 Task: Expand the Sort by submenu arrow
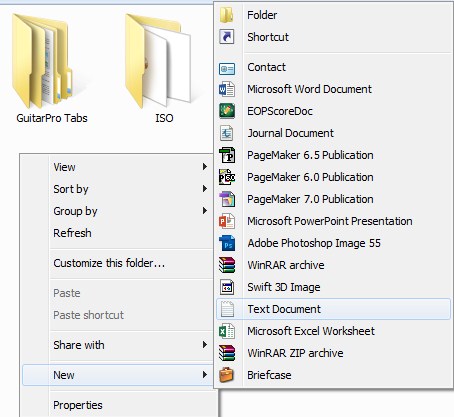[205, 188]
